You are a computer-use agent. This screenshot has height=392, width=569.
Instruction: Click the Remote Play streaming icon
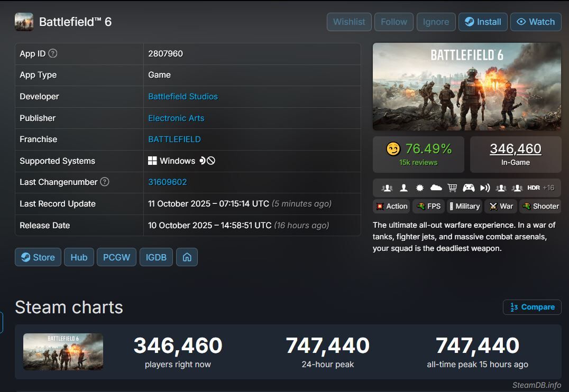pos(485,188)
